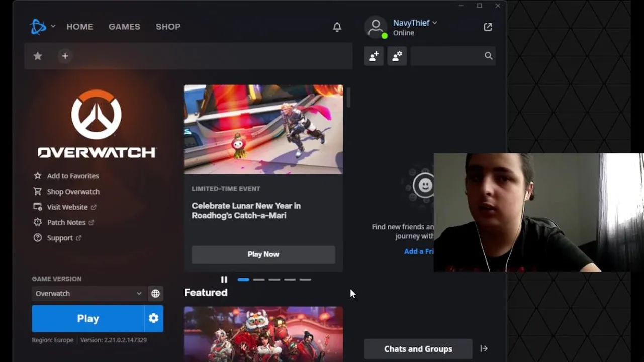Click the favorites star in games bar
Image resolution: width=644 pixels, height=362 pixels.
click(38, 56)
